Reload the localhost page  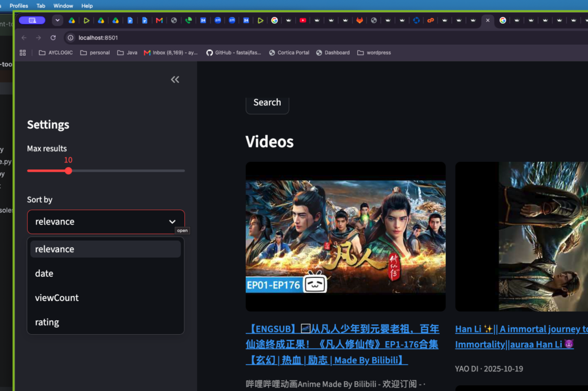53,37
